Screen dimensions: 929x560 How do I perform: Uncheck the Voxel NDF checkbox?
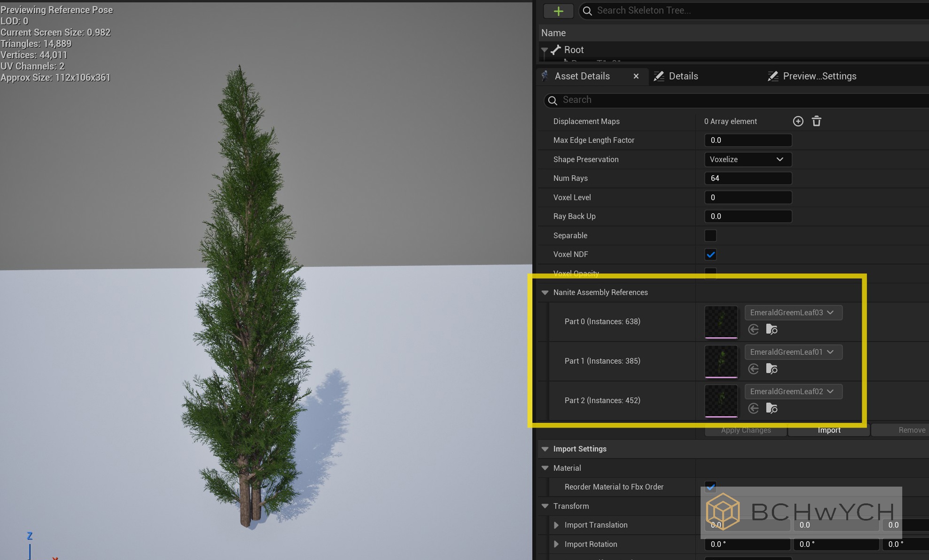710,254
